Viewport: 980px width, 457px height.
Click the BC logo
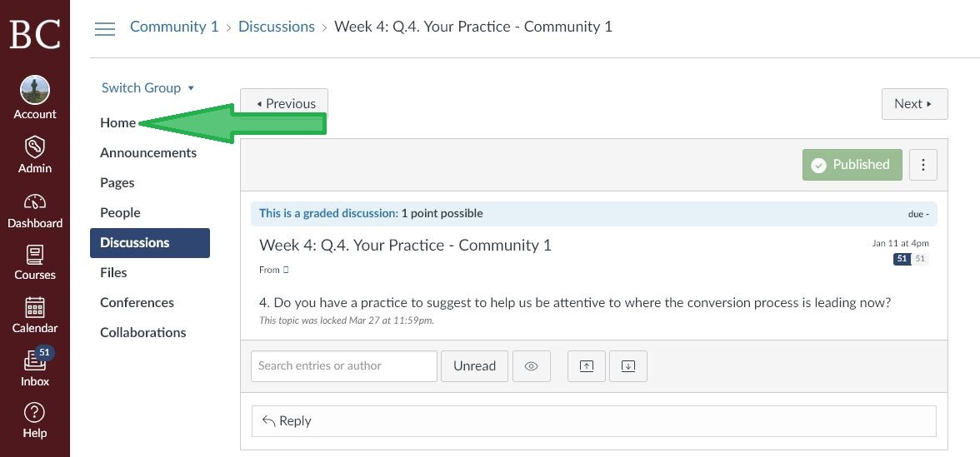pyautogui.click(x=35, y=34)
